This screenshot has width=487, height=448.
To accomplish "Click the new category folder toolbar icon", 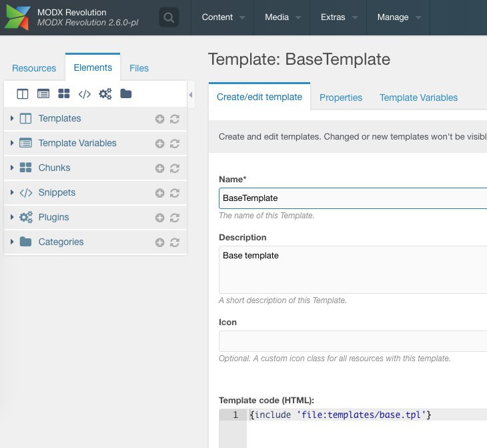I will coord(126,93).
